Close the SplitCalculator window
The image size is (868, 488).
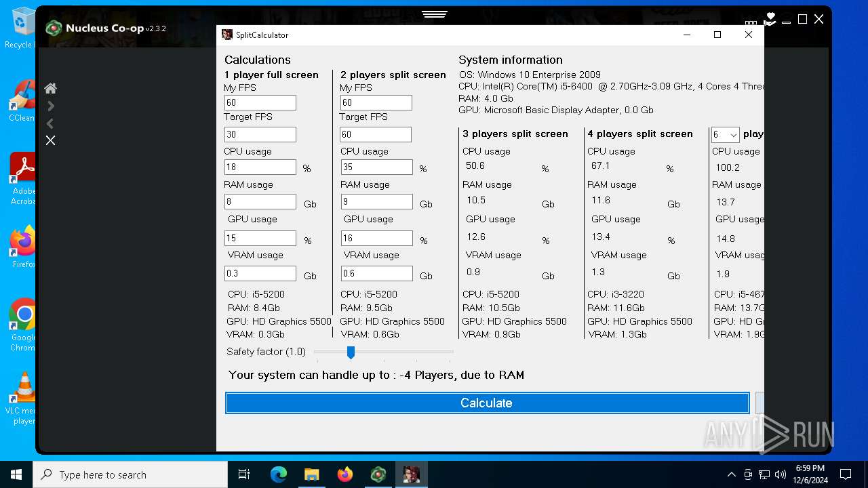749,35
